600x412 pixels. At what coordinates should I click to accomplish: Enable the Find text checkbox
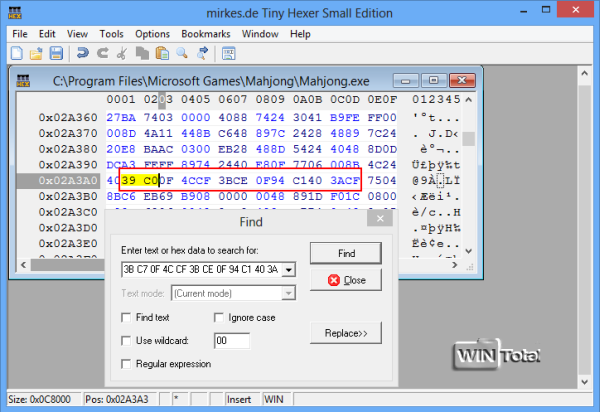126,318
